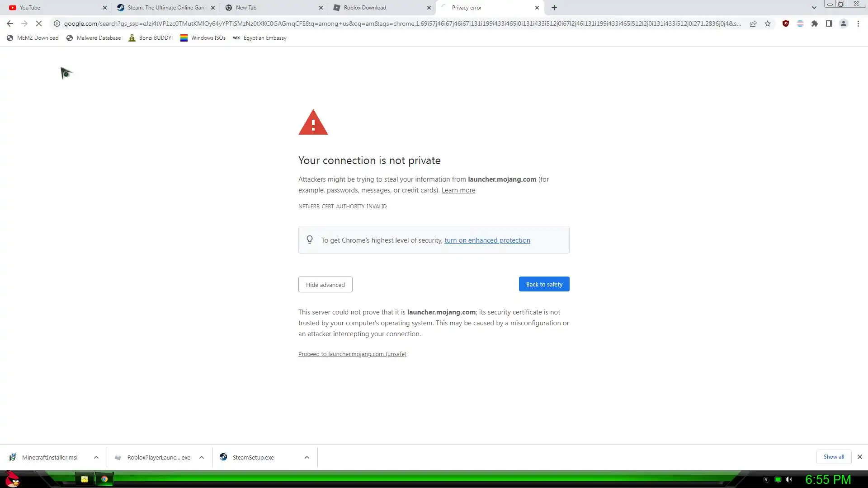This screenshot has width=868, height=488.
Task: Proceed to launcher.mojang.com unsafe link
Action: (352, 354)
